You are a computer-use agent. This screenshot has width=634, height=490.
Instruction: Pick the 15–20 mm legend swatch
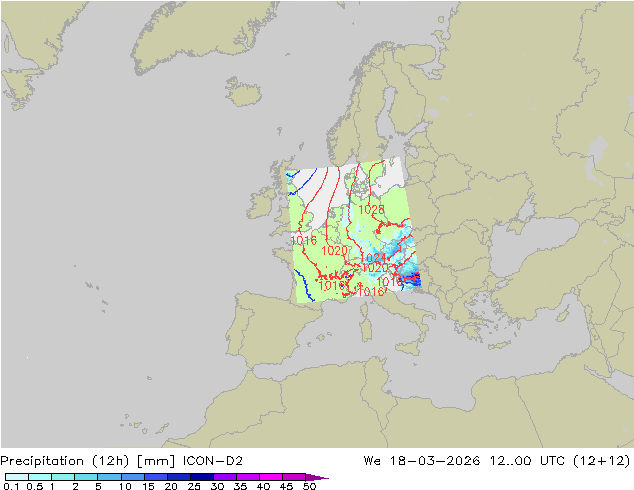pos(156,477)
